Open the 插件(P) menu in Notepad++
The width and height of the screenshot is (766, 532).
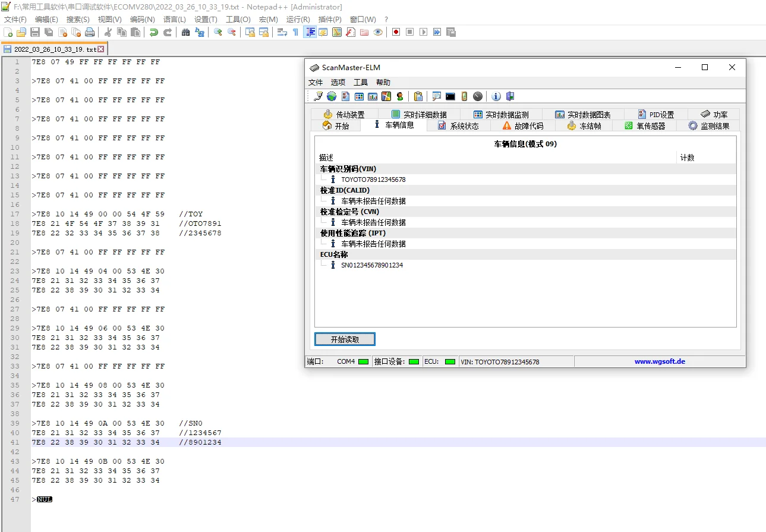330,20
